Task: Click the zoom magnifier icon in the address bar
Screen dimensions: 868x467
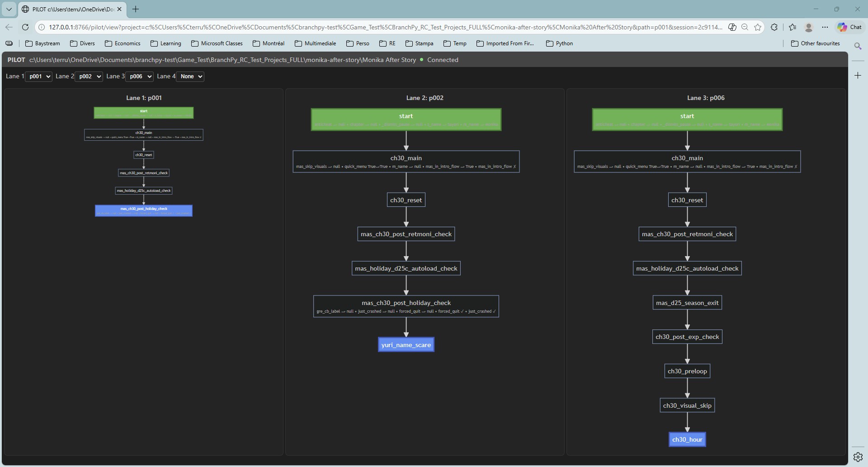Action: click(745, 27)
